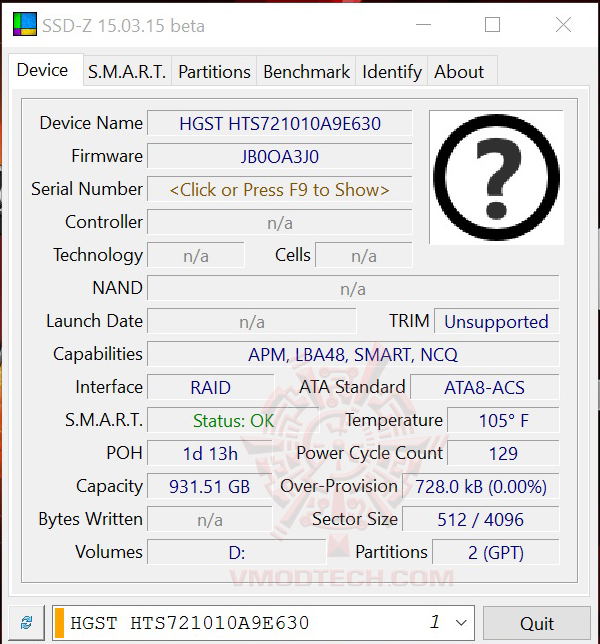Switch to the S.M.A.R.T. tab
Image resolution: width=600 pixels, height=644 pixels.
[x=125, y=72]
